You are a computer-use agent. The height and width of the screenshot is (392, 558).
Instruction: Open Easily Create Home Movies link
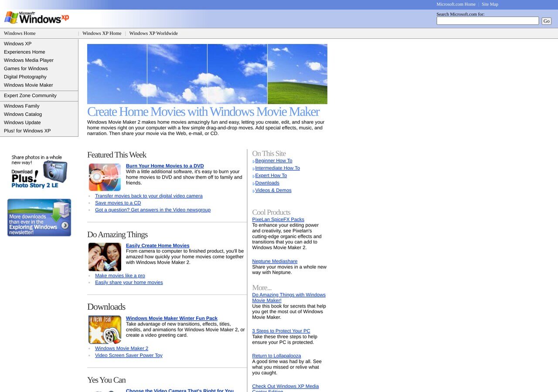[157, 246]
